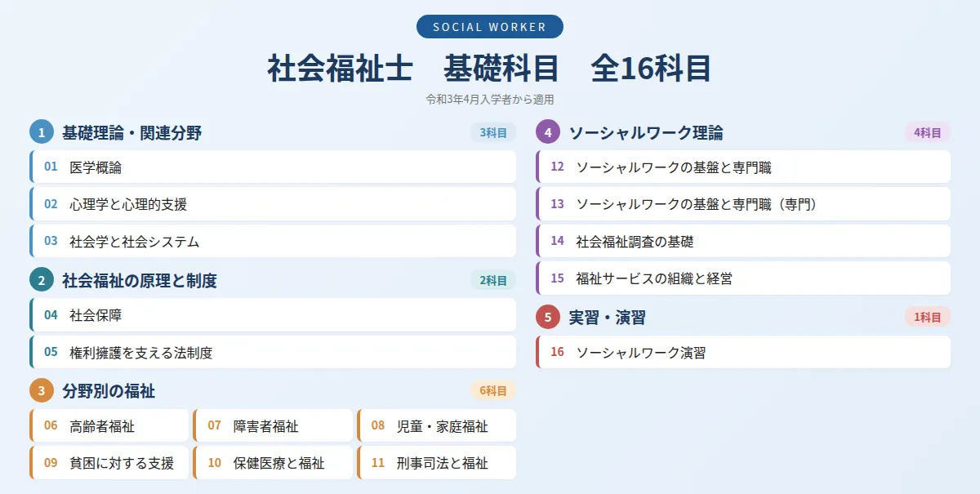Select the 11 刑事司法と福祉 card
This screenshot has height=494, width=980.
[x=437, y=463]
